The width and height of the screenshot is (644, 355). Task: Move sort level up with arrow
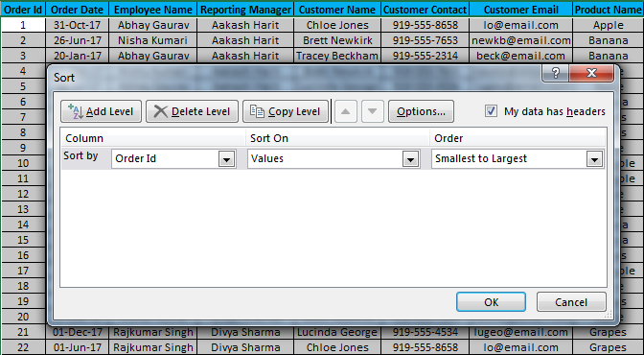(345, 111)
